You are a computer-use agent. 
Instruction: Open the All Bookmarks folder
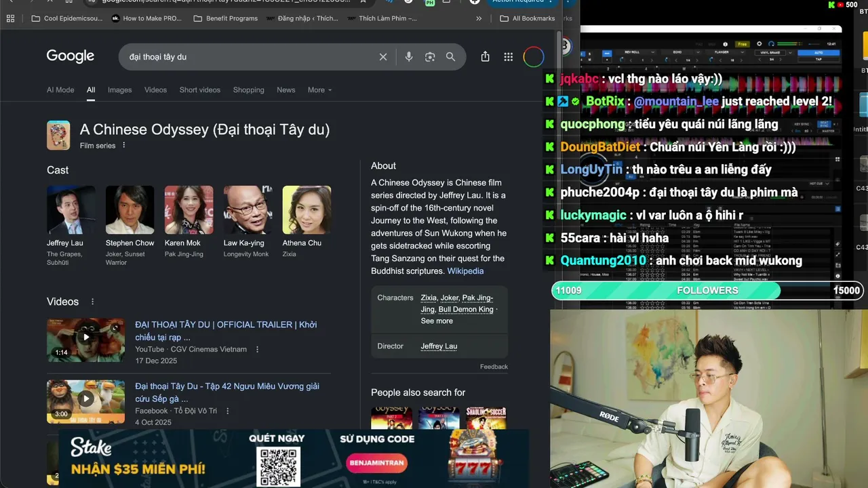point(528,18)
